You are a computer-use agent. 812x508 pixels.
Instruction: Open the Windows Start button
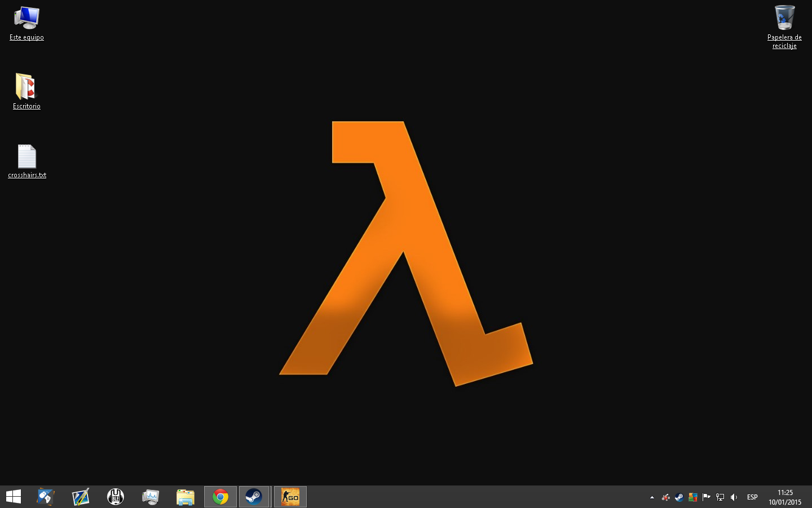pyautogui.click(x=13, y=497)
